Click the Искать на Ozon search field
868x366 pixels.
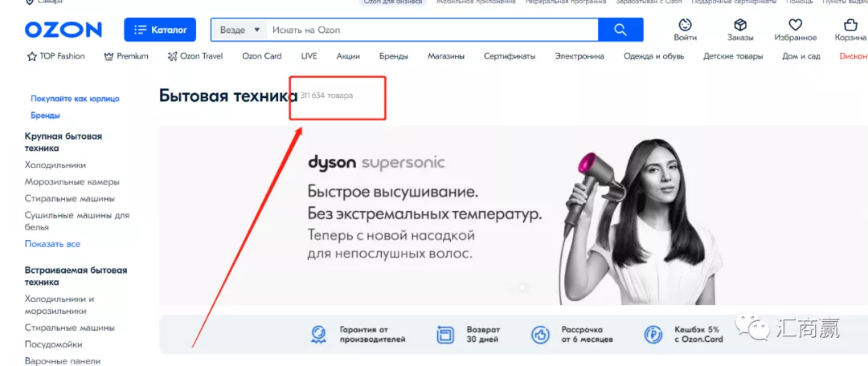tap(432, 30)
